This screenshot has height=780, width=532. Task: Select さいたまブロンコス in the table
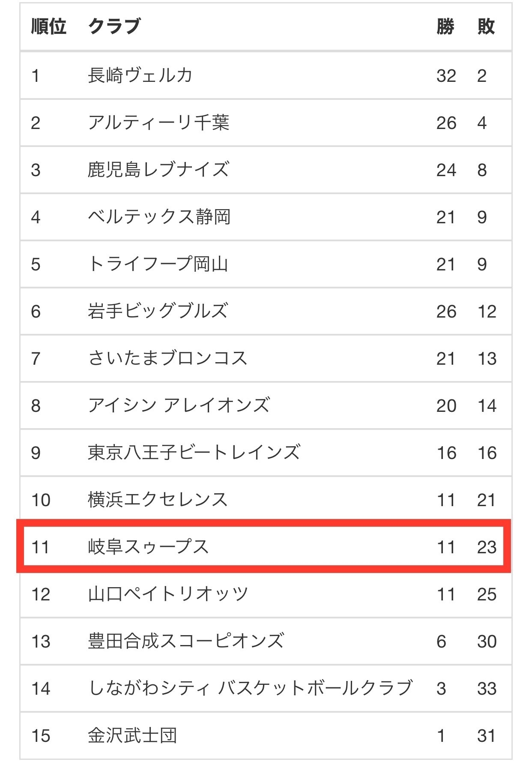click(167, 359)
